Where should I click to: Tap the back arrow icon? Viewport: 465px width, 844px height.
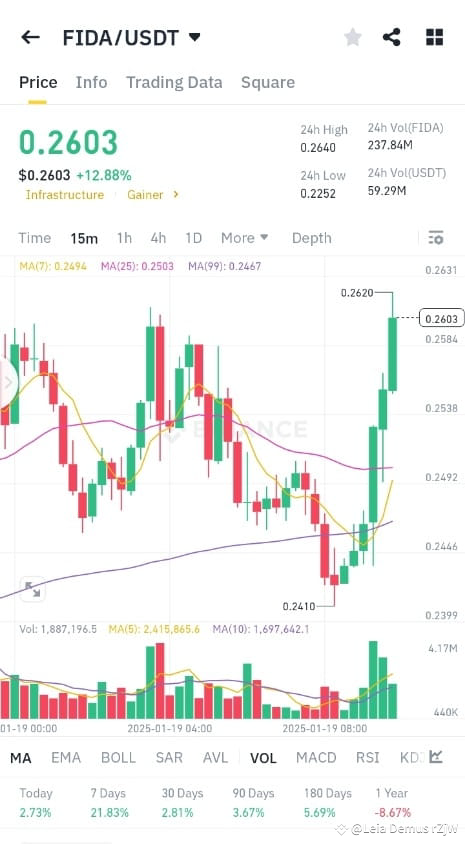pos(30,37)
